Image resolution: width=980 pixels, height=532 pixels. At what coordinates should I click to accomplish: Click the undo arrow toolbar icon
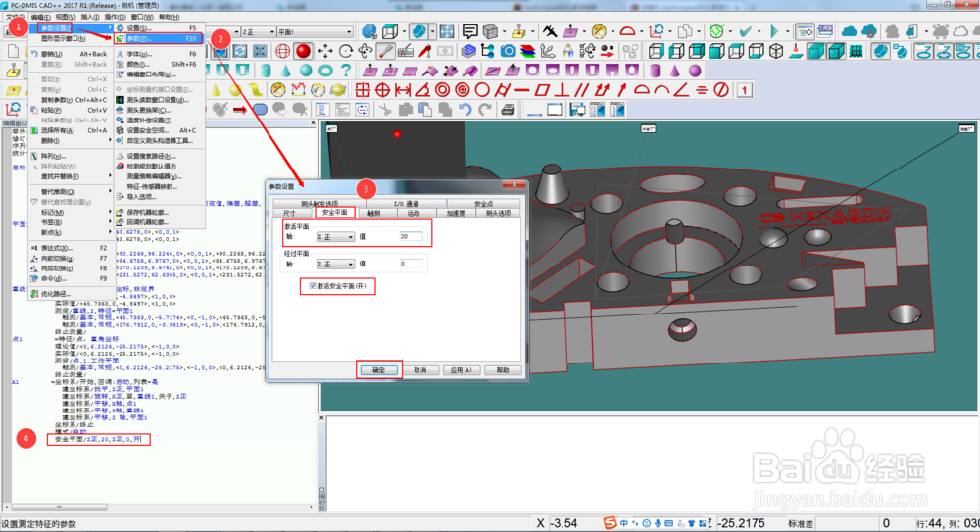pos(465,110)
